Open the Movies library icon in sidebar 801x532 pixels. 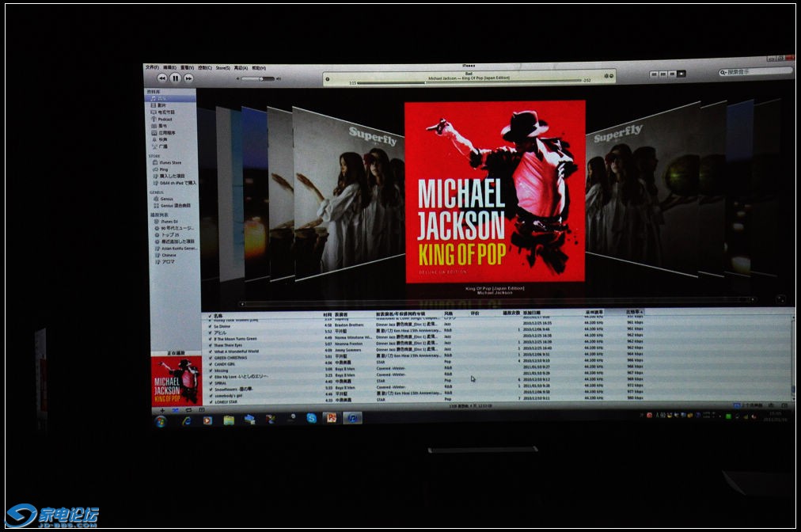pos(154,104)
